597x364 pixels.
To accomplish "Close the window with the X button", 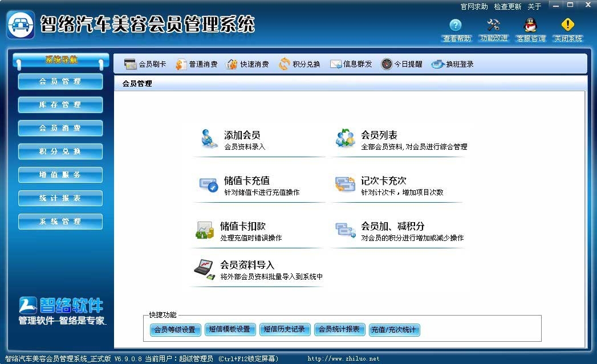I will (588, 5).
